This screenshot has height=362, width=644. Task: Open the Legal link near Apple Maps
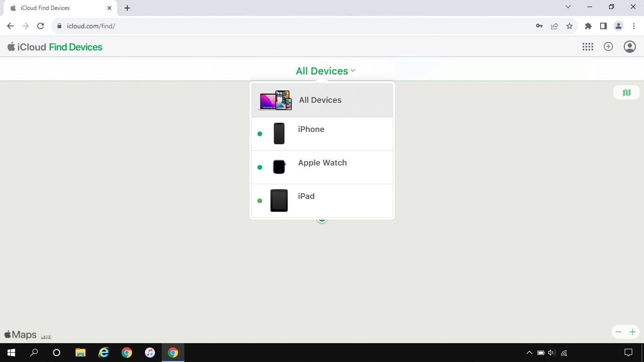pos(46,336)
